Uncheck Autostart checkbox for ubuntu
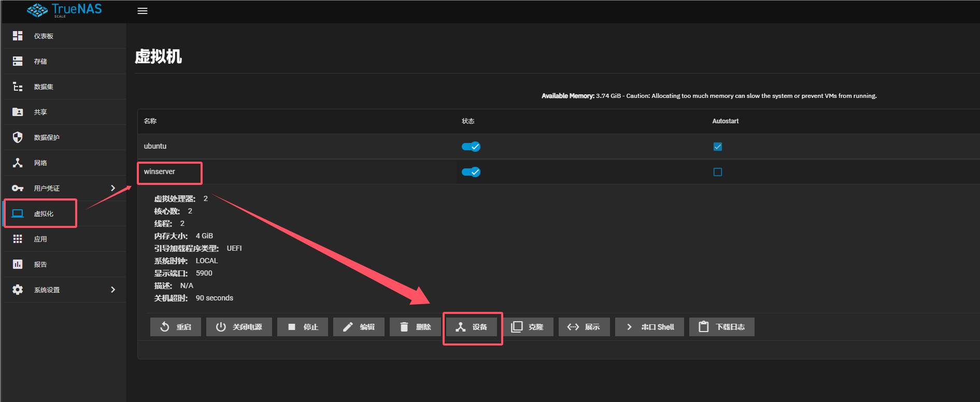 point(717,147)
